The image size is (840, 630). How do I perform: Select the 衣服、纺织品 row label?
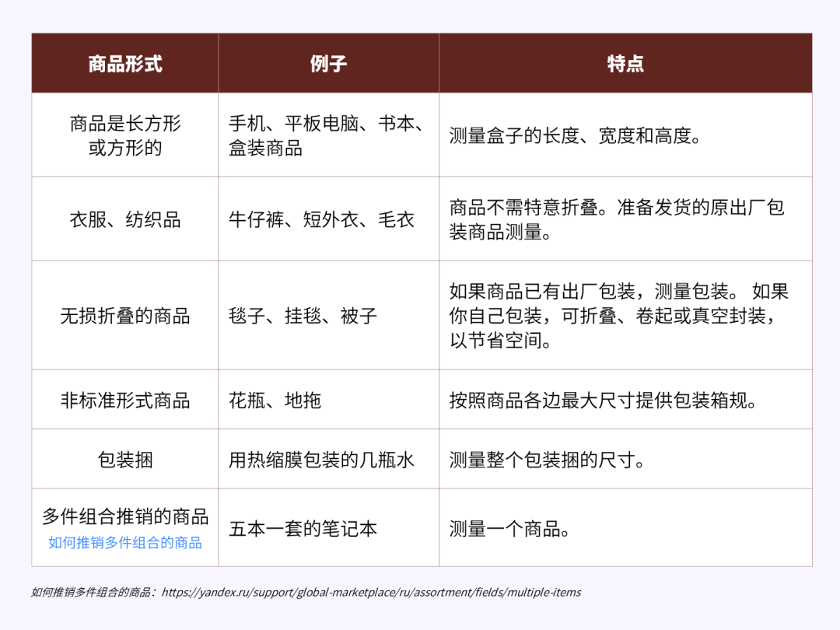tap(124, 219)
